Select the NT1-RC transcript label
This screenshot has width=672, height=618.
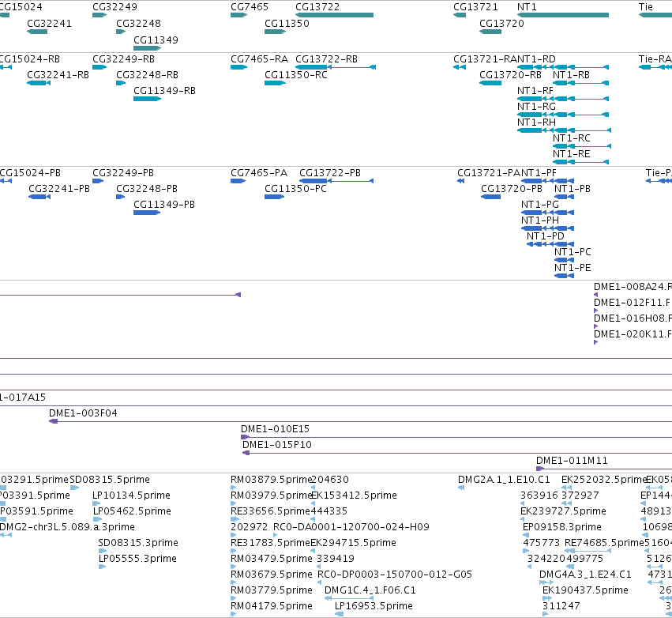(x=572, y=138)
